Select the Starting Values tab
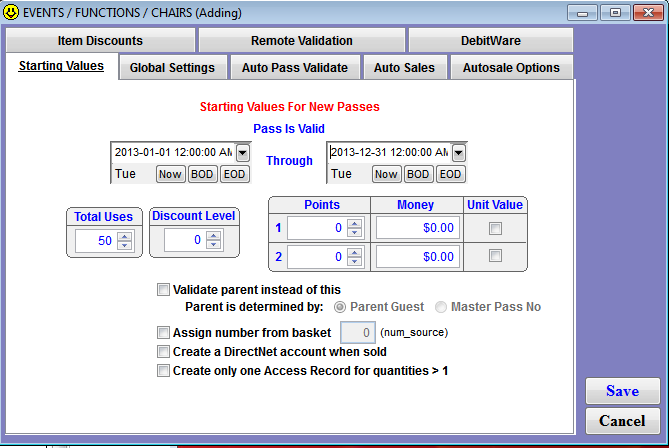 (x=61, y=66)
